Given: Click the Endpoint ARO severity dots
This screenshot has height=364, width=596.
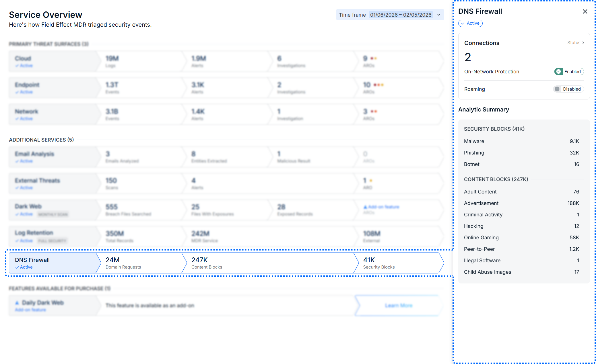Looking at the screenshot, I should click(378, 85).
